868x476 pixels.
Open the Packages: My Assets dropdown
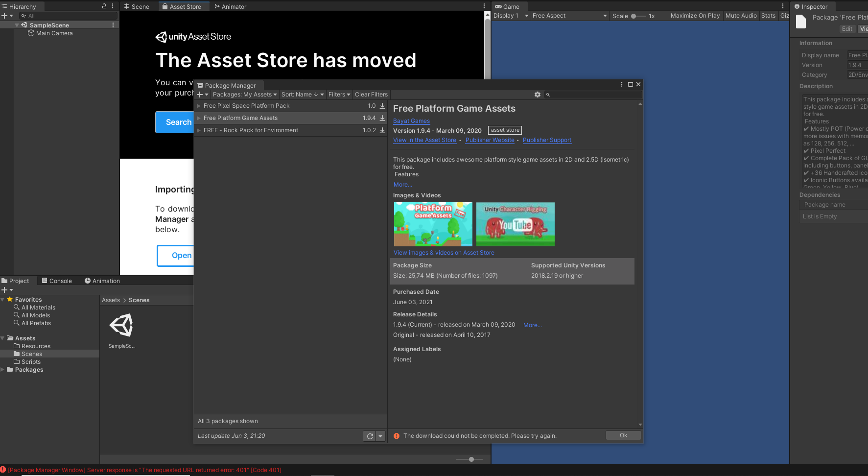coord(245,95)
